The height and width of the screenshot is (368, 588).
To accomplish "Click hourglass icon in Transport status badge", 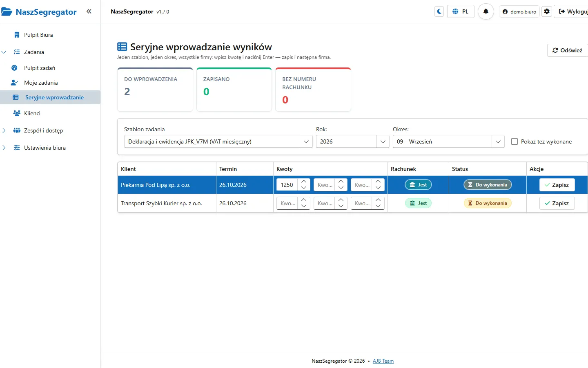I will pos(470,203).
